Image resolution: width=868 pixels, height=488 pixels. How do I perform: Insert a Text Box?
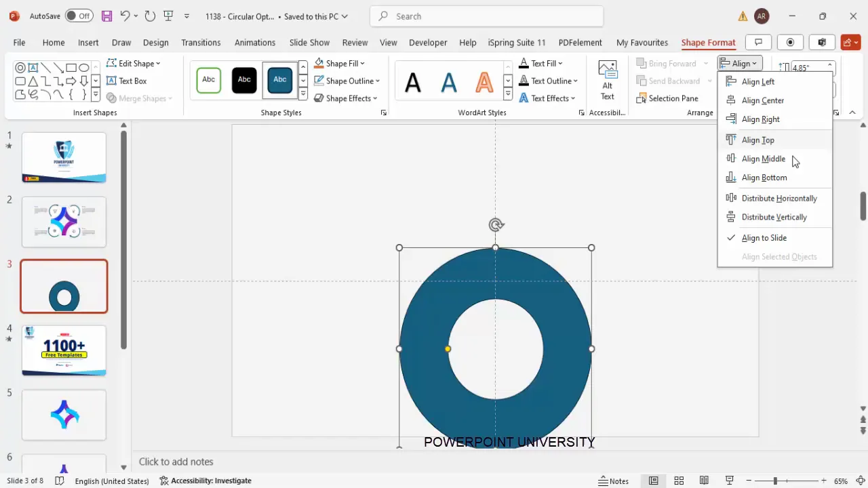(x=127, y=81)
